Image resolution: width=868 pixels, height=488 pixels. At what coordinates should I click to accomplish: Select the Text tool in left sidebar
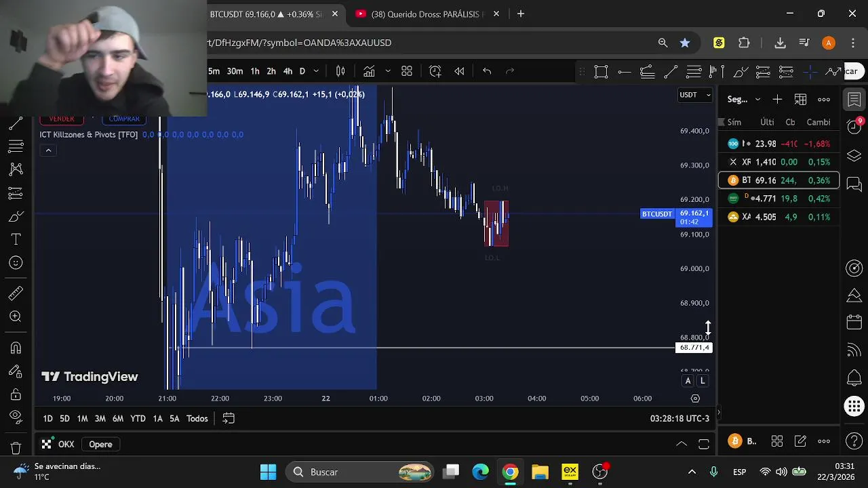pyautogui.click(x=16, y=240)
